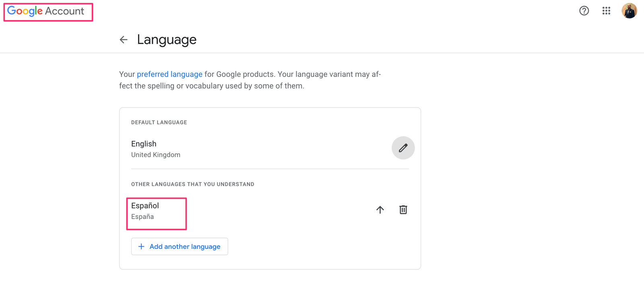644x302 pixels.
Task: Move Español up with the arrow icon
Action: pos(380,210)
